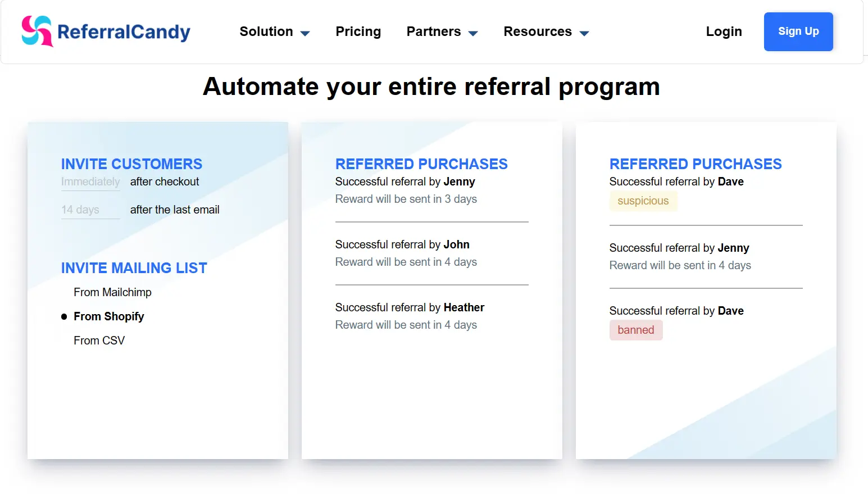Click the Invite Mailing List heading
The width and height of the screenshot is (868, 499).
tap(134, 268)
